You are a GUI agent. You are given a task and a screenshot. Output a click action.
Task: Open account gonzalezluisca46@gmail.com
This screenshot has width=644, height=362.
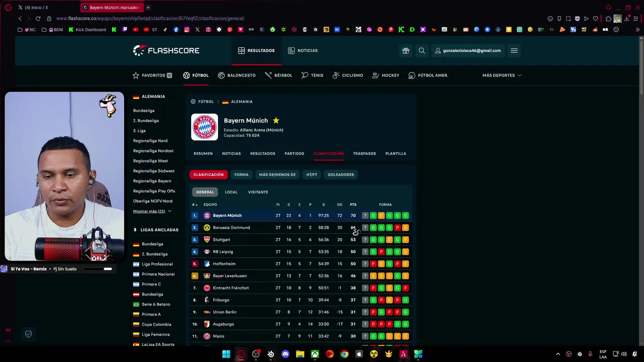coord(468,51)
